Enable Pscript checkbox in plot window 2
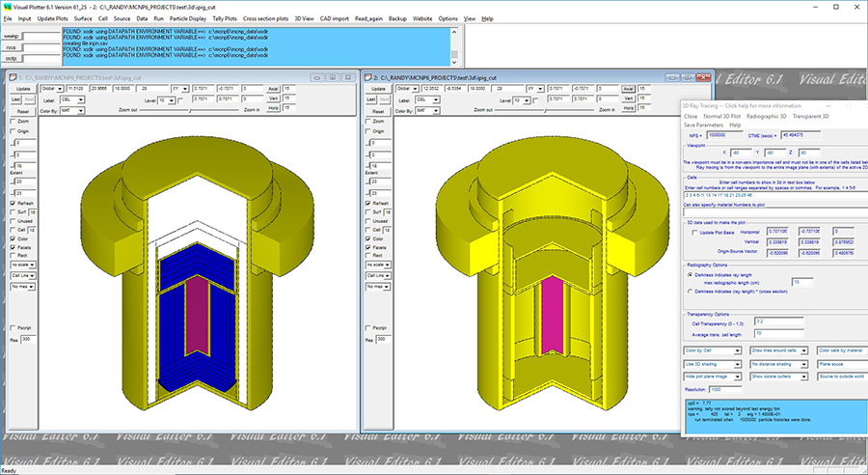This screenshot has width=868, height=475. [368, 328]
